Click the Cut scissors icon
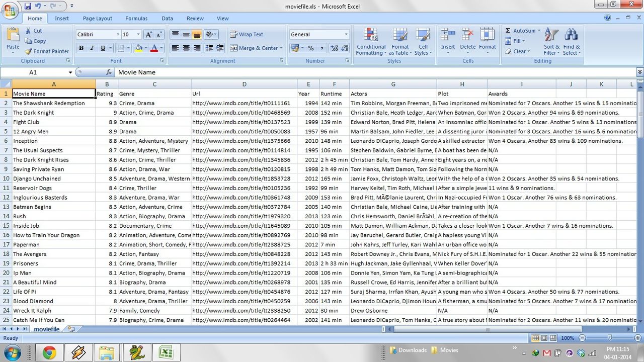 [x=28, y=31]
